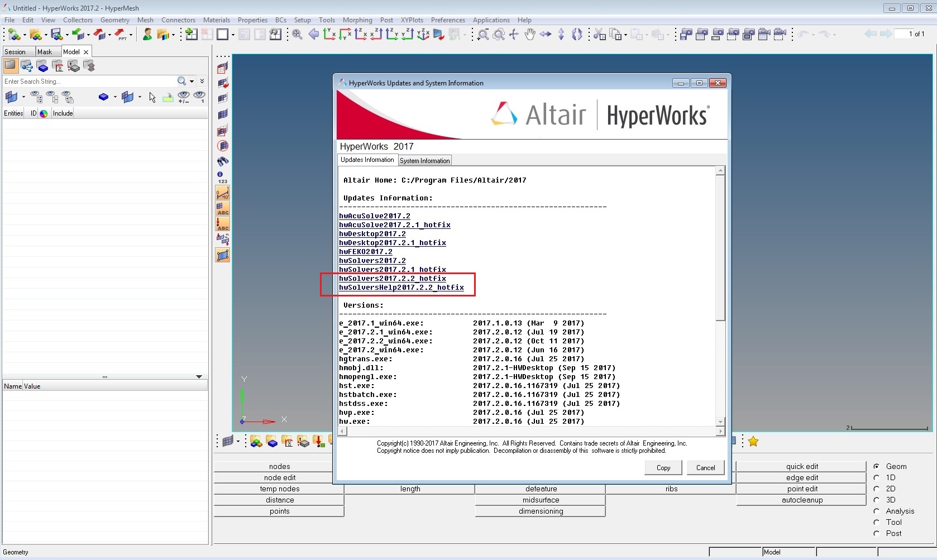Click the Add Page icon with green plus
Screen dimensions: 937x560
click(191, 34)
